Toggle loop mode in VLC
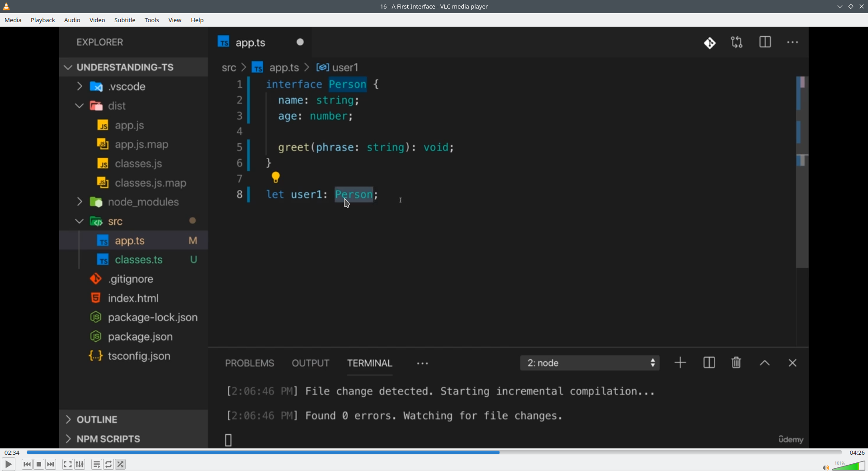The height and width of the screenshot is (471, 868). pyautogui.click(x=109, y=464)
